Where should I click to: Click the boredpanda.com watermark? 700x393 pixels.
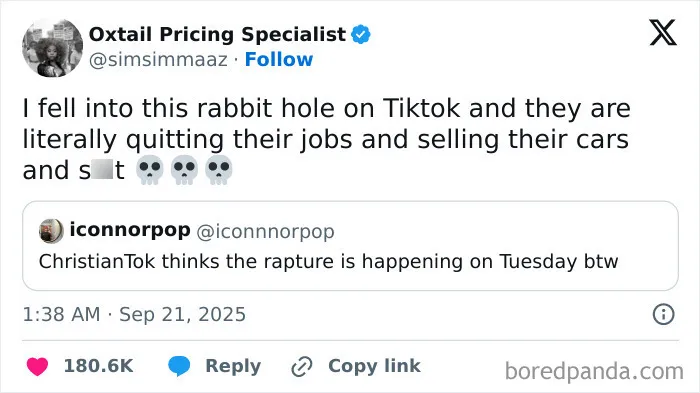point(594,371)
